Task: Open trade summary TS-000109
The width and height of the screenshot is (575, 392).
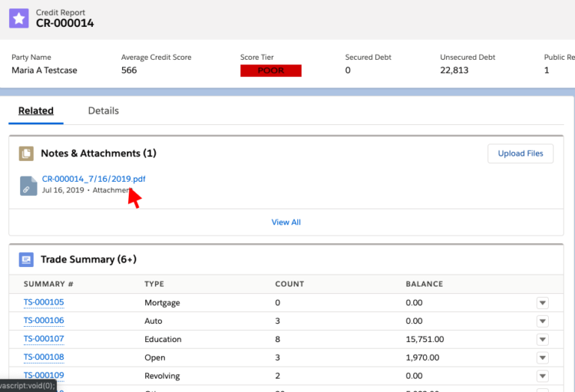Action: (43, 375)
